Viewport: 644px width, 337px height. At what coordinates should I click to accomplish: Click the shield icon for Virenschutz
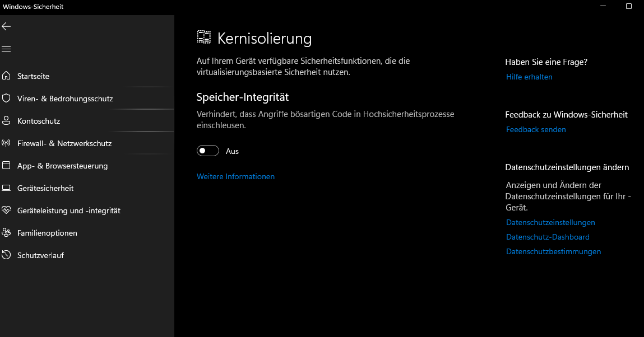(x=6, y=99)
